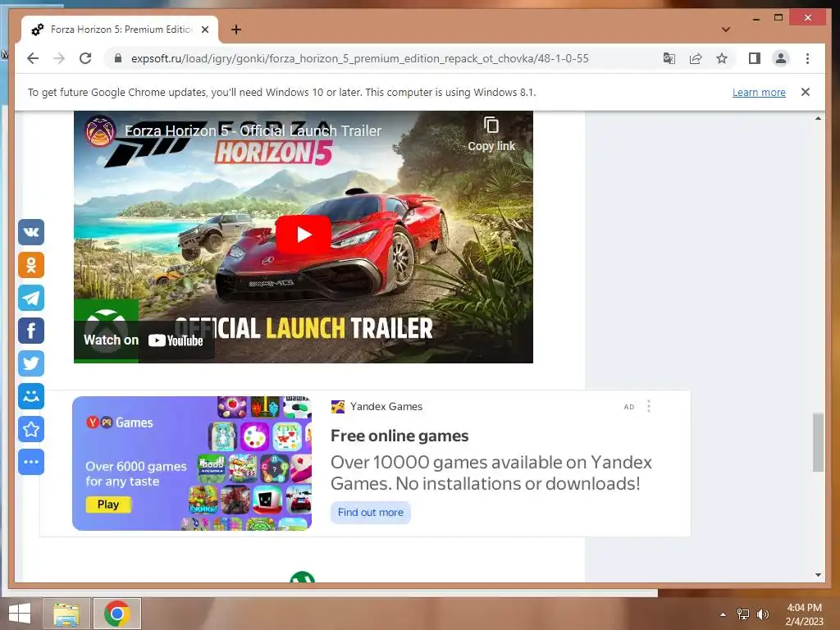Follow Learn more link about Chrome updates
The width and height of the screenshot is (840, 630).
tap(759, 92)
